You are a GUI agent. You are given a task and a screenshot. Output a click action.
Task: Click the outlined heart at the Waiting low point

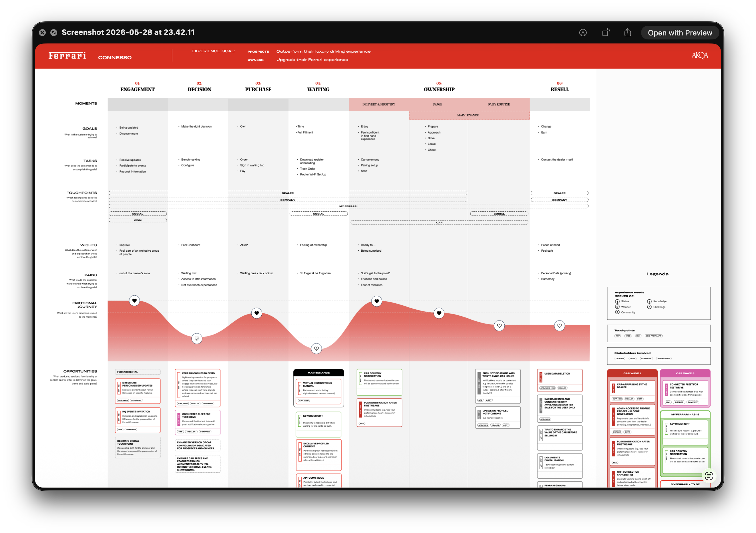point(317,348)
